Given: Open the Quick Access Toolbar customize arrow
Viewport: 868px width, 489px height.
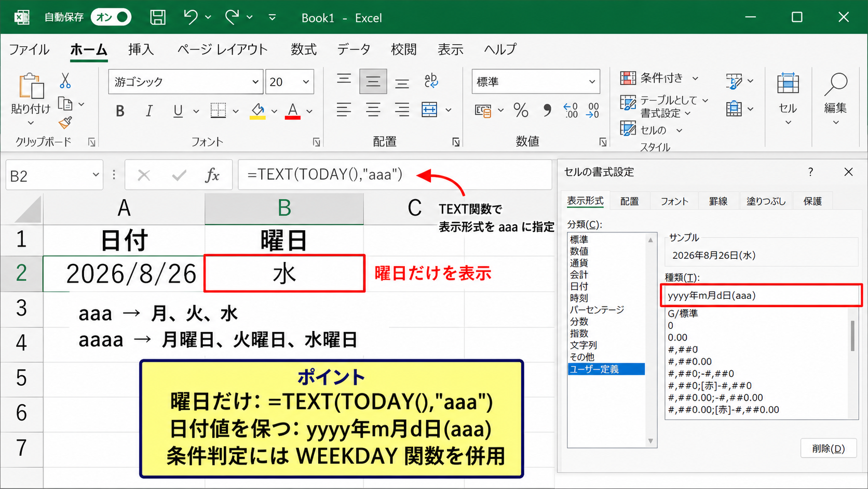Looking at the screenshot, I should [x=272, y=17].
